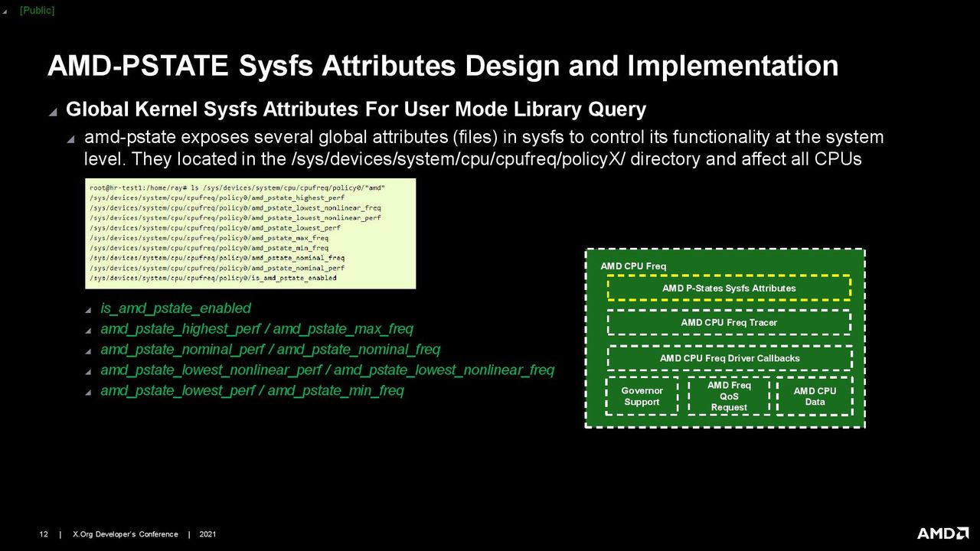Click the footer text X.Org Developer's Conference
Screen dimensions: 980x551
pos(126,534)
